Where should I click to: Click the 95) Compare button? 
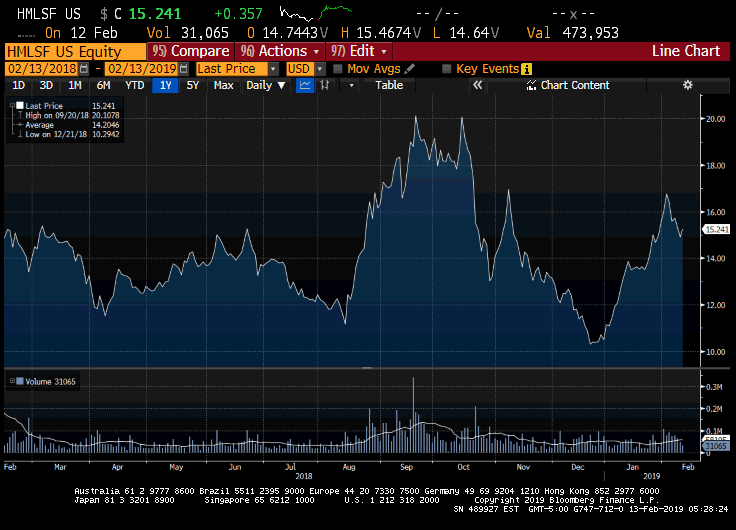pos(191,51)
